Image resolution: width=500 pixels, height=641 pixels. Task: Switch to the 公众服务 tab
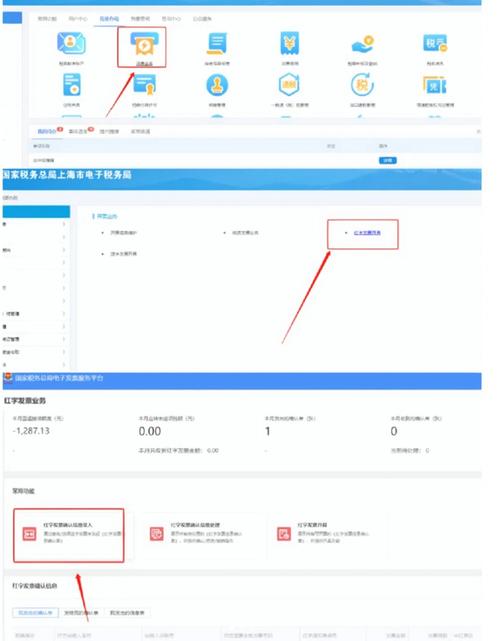(202, 19)
